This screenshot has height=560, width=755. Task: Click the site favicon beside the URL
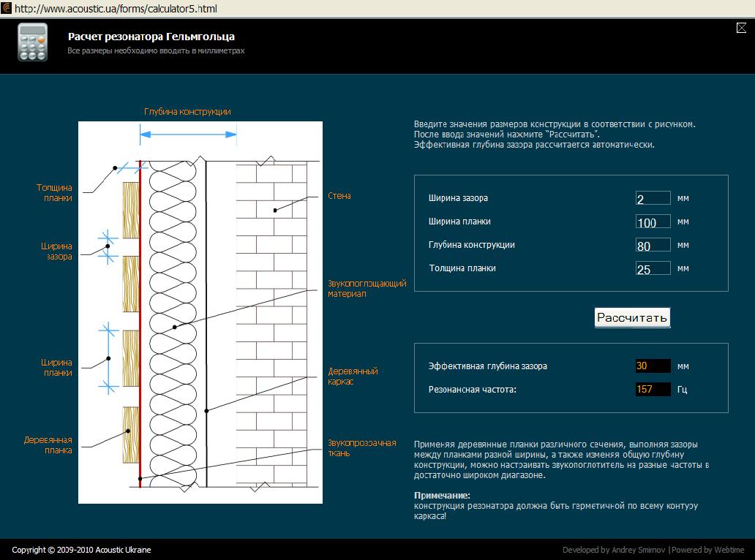coord(7,9)
